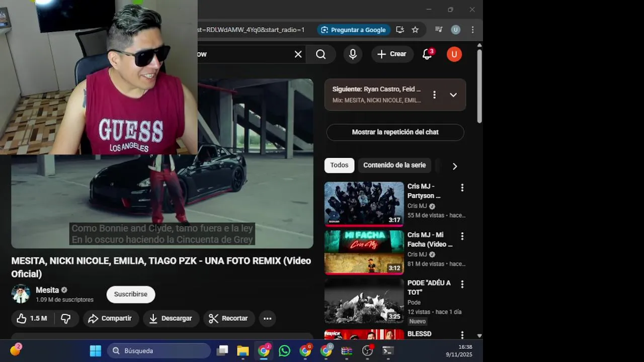Click the Compartir button
This screenshot has width=644, height=362.
[x=111, y=318]
